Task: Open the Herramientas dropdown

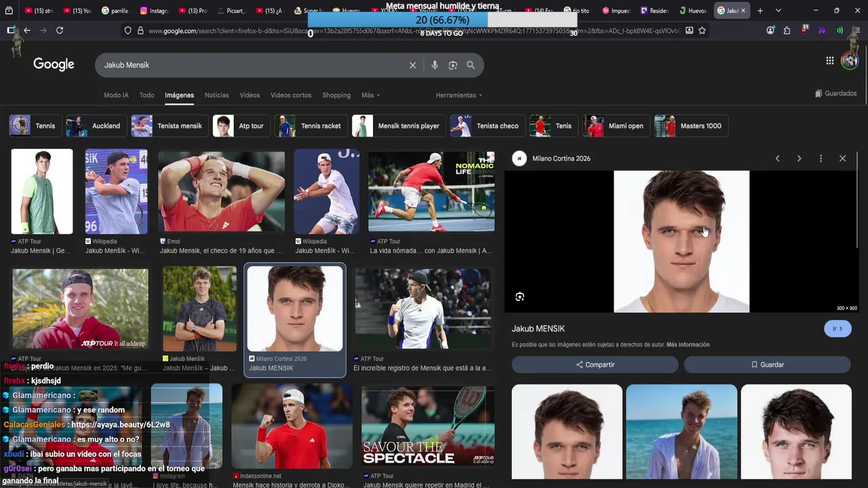Action: [x=459, y=96]
